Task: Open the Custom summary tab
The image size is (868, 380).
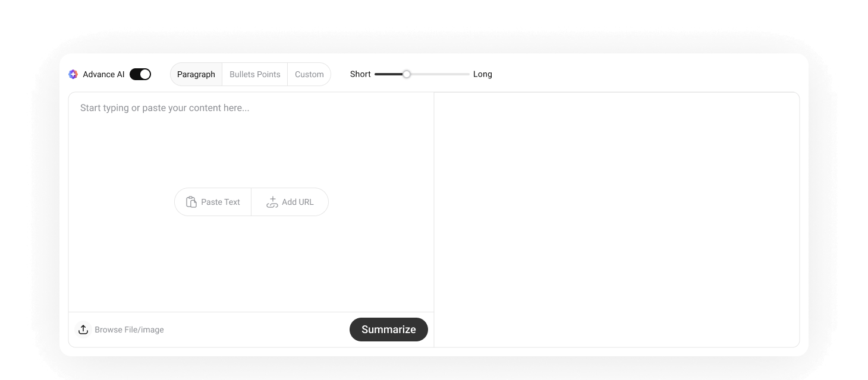Action: pyautogui.click(x=309, y=74)
